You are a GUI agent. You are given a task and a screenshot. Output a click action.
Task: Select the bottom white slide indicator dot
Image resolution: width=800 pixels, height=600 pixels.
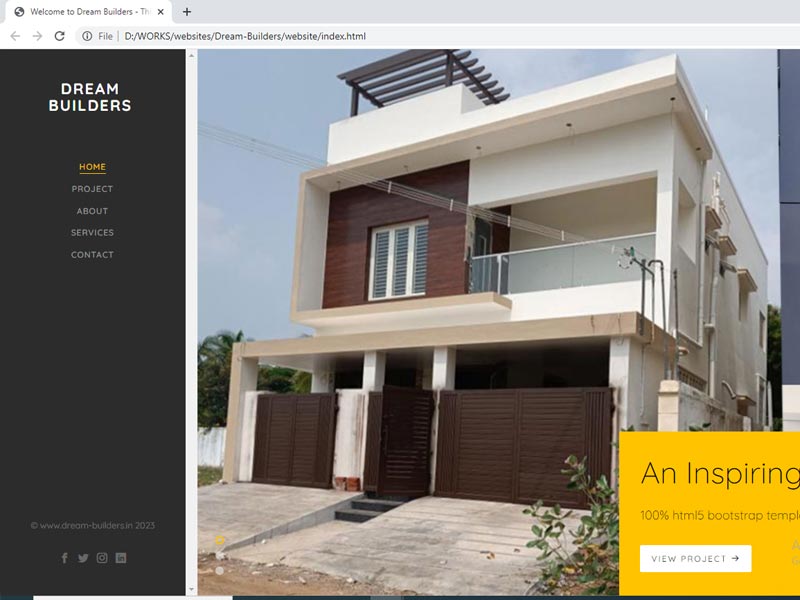click(x=220, y=570)
